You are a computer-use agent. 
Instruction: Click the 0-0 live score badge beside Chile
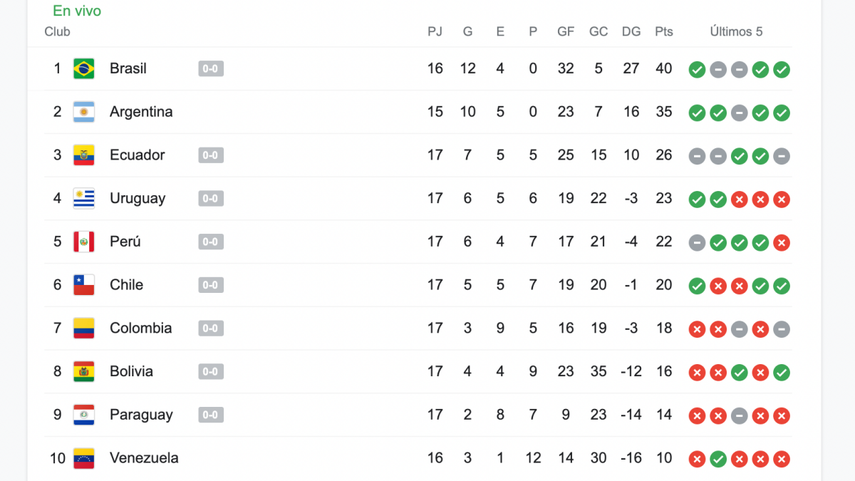click(210, 285)
